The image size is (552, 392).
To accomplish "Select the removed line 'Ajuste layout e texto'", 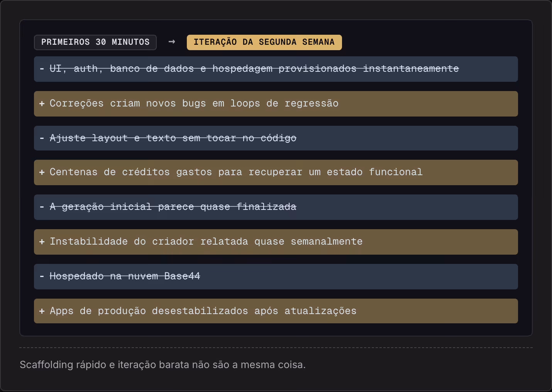I will (x=276, y=138).
